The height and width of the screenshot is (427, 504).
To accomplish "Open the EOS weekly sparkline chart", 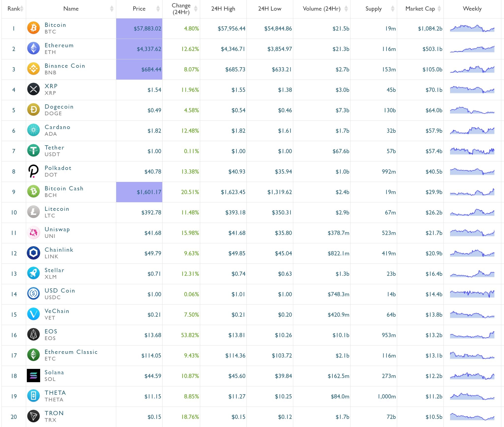I will (x=472, y=335).
